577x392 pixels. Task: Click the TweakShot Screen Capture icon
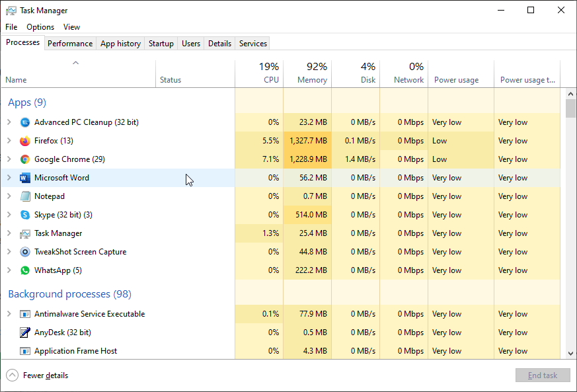(25, 252)
